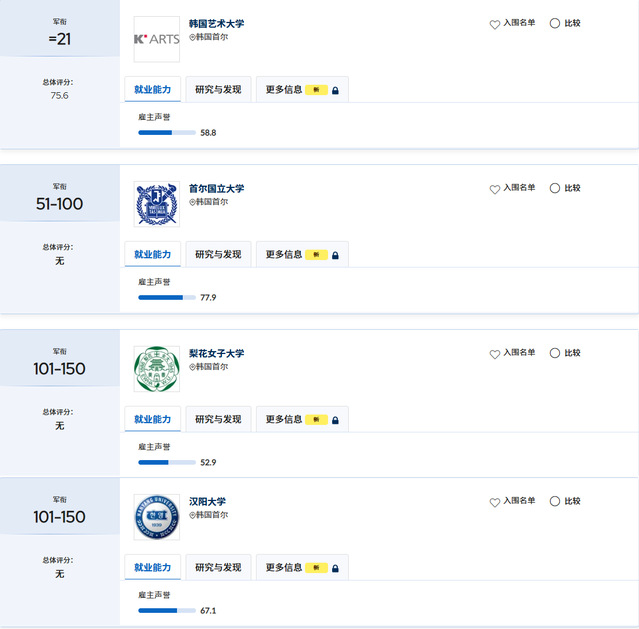Screen dimensions: 639x629
Task: Toggle the 比较 option for 首尔国立大学
Action: [x=555, y=189]
